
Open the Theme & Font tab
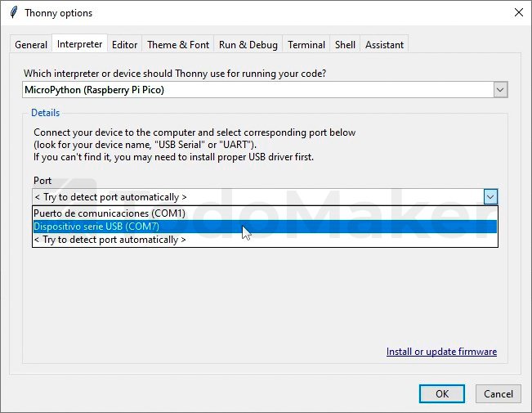[178, 45]
